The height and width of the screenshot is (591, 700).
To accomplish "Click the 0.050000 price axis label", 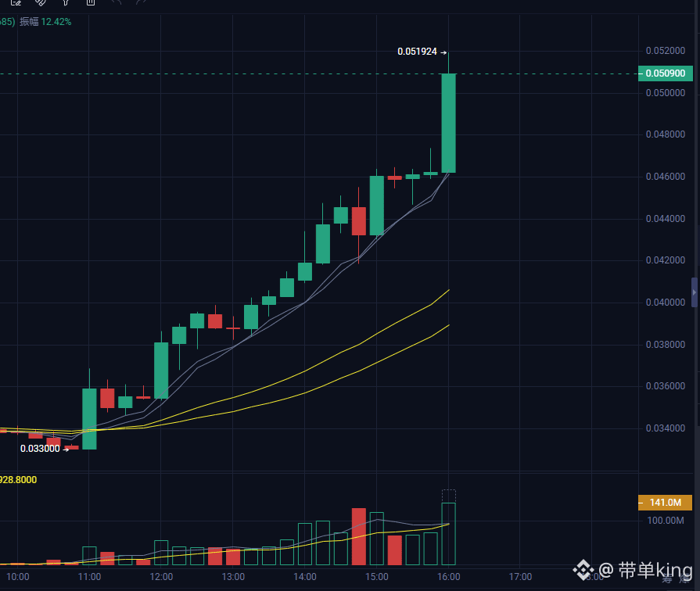I will (x=665, y=93).
